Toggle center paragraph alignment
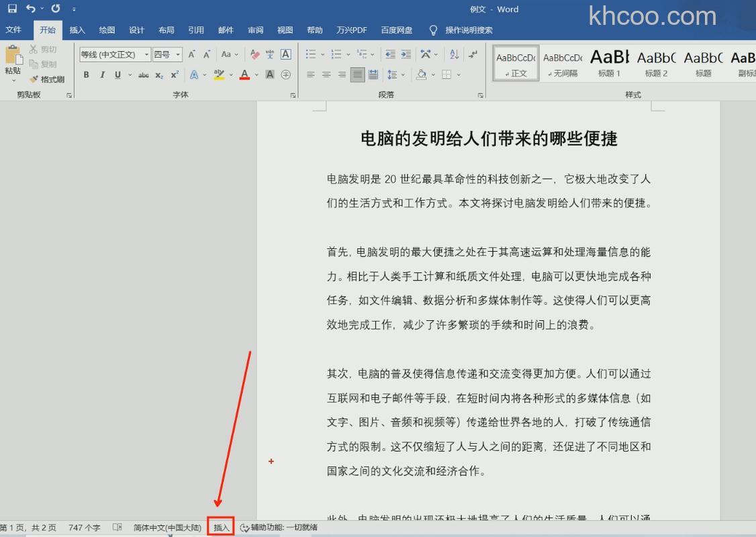This screenshot has height=537, width=756. point(326,74)
